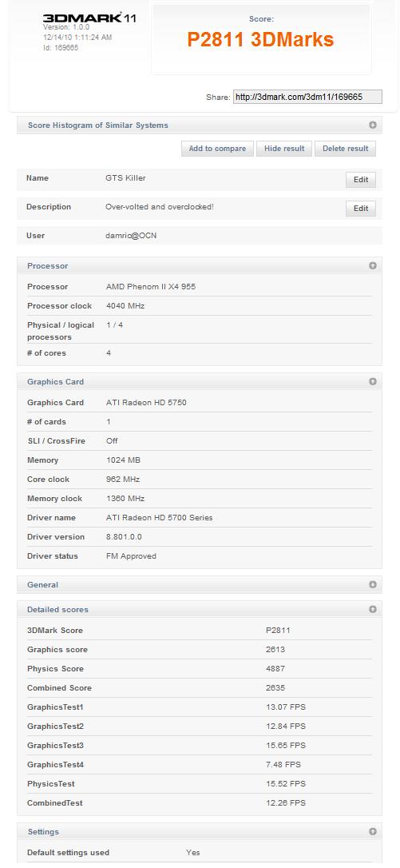Collapse the Settings section via its round icon
The width and height of the screenshot is (400, 868).
point(373,831)
